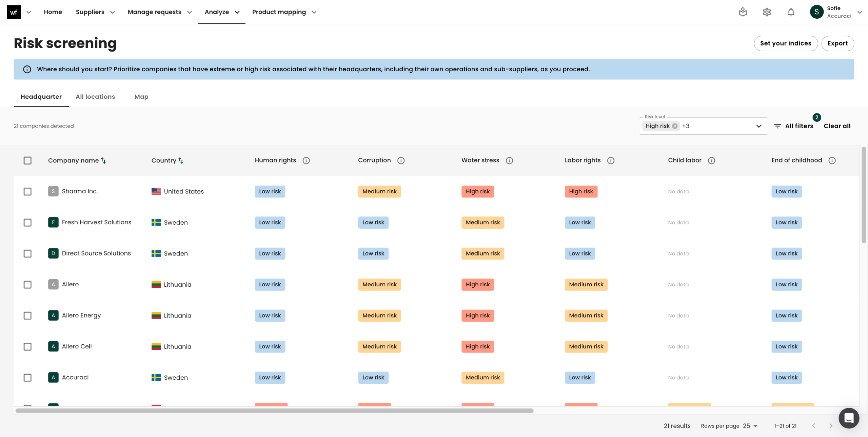868x437 pixels.
Task: Remove the High risk filter chip
Action: tap(675, 126)
